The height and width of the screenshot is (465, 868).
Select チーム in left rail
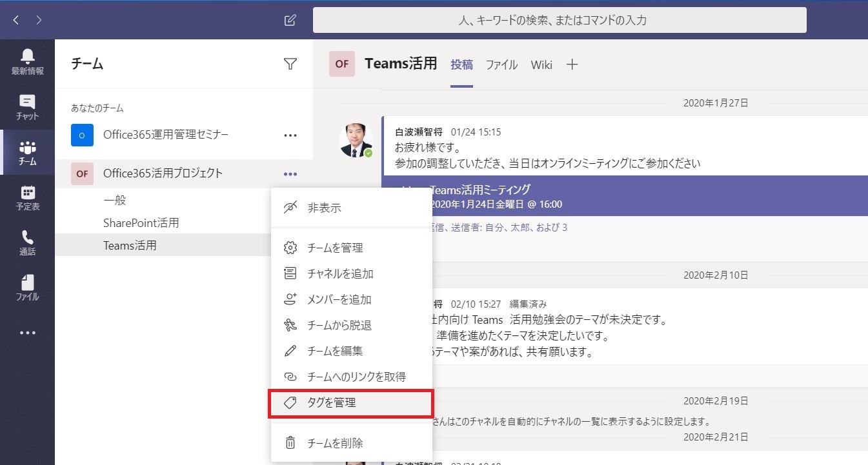(27, 152)
